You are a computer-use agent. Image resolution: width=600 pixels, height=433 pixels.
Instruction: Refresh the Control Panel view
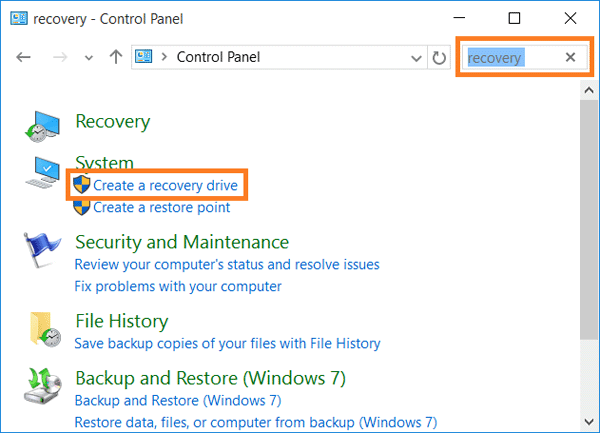click(x=439, y=58)
